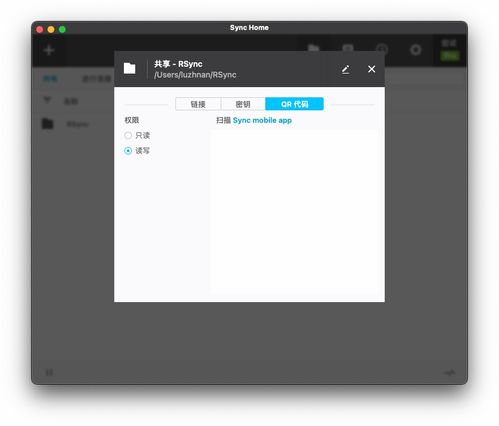
Task: Select the 只读 permission radio button
Action: pos(128,135)
